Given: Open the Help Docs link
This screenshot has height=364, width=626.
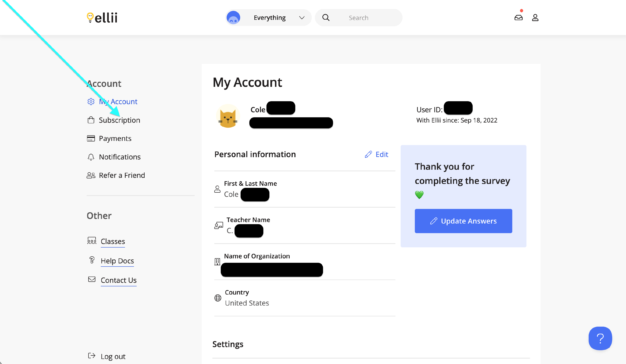Looking at the screenshot, I should 117,261.
